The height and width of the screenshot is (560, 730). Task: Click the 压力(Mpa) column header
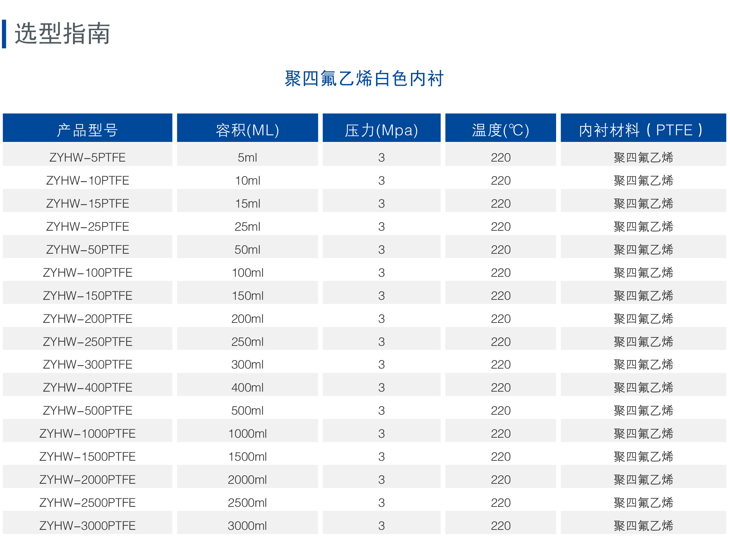[381, 130]
